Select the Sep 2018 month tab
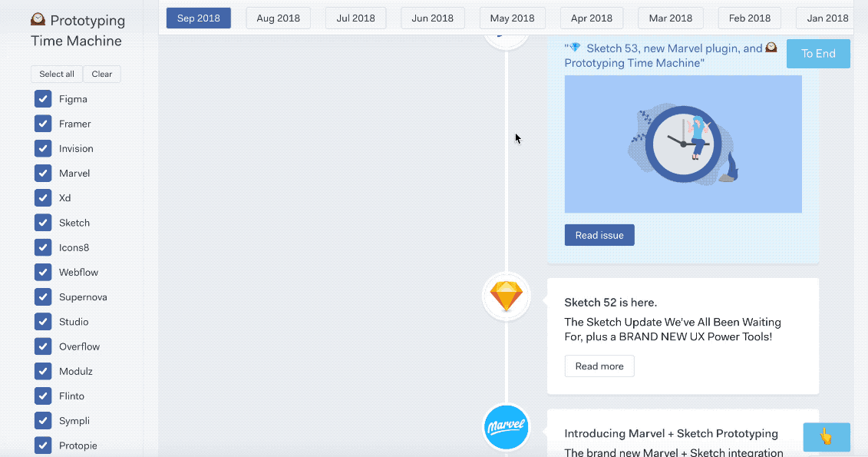Image resolution: width=868 pixels, height=457 pixels. (x=199, y=18)
